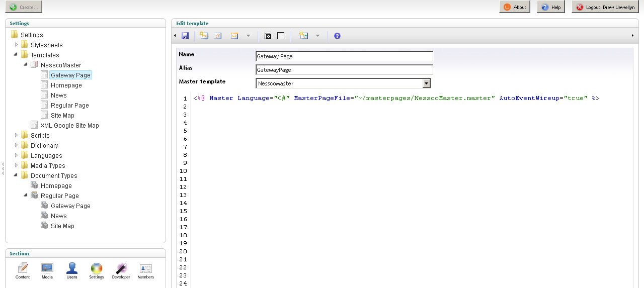644x288 pixels.
Task: Collapse the Templates folder
Action: (x=17, y=55)
